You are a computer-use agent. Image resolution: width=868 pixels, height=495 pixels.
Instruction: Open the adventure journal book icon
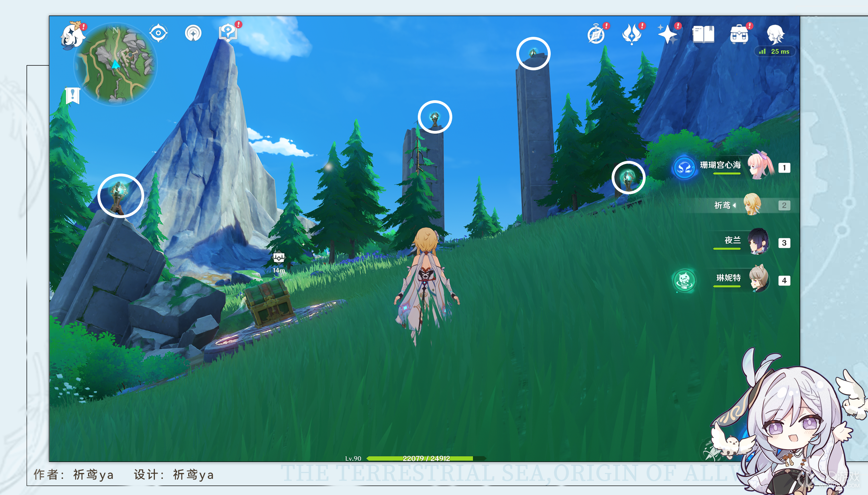point(703,34)
